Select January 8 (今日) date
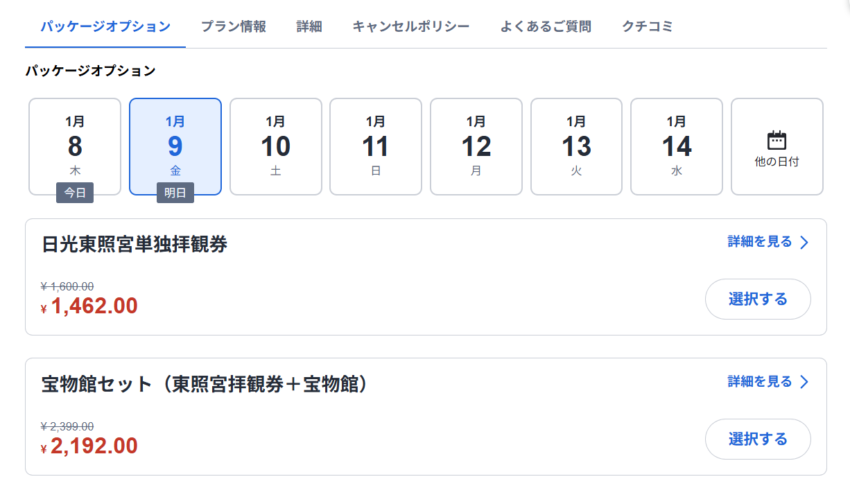This screenshot has height=488, width=850. [75, 146]
